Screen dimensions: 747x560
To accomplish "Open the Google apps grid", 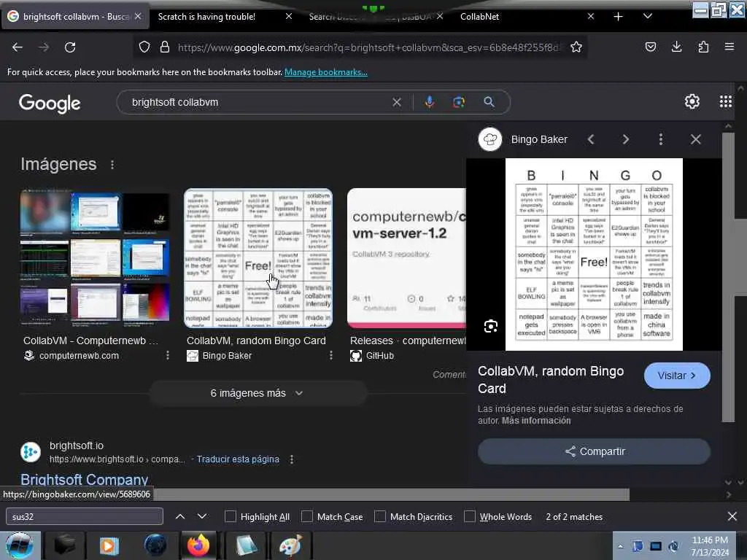I will (726, 101).
